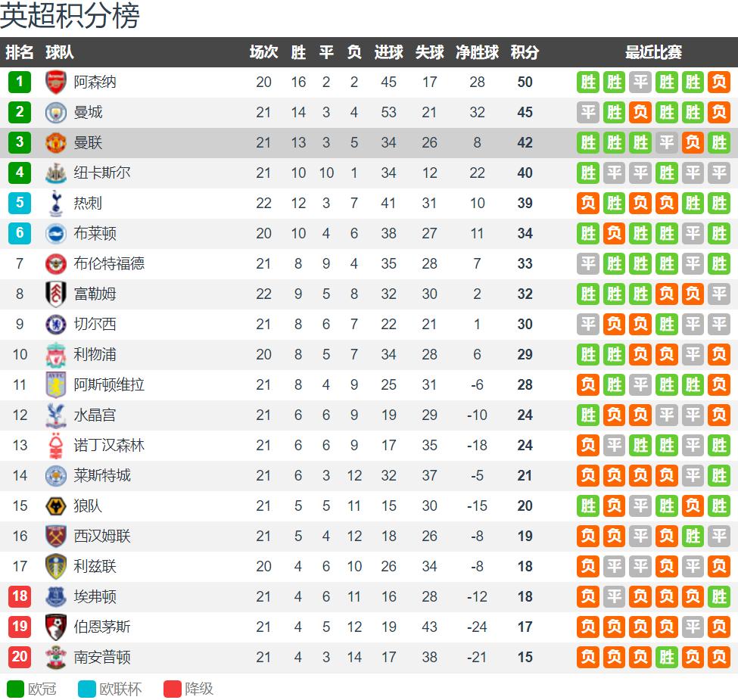Click the Manchester United crest icon
The height and width of the screenshot is (700, 738).
pos(56,143)
